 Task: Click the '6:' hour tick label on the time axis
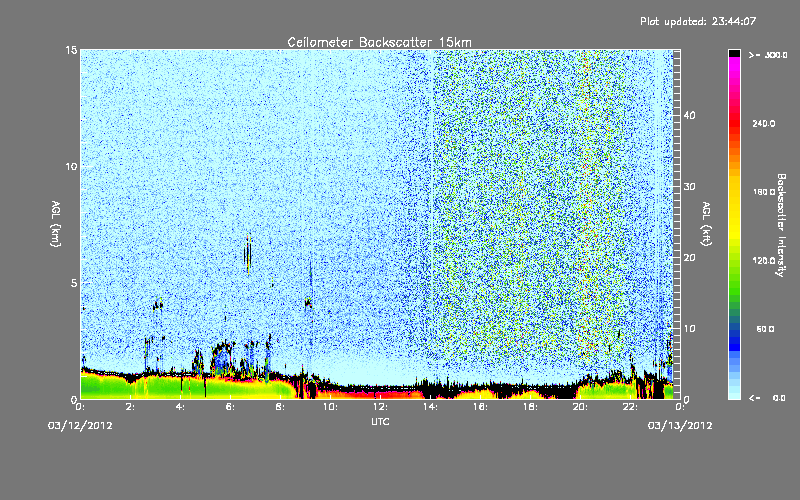[x=231, y=407]
